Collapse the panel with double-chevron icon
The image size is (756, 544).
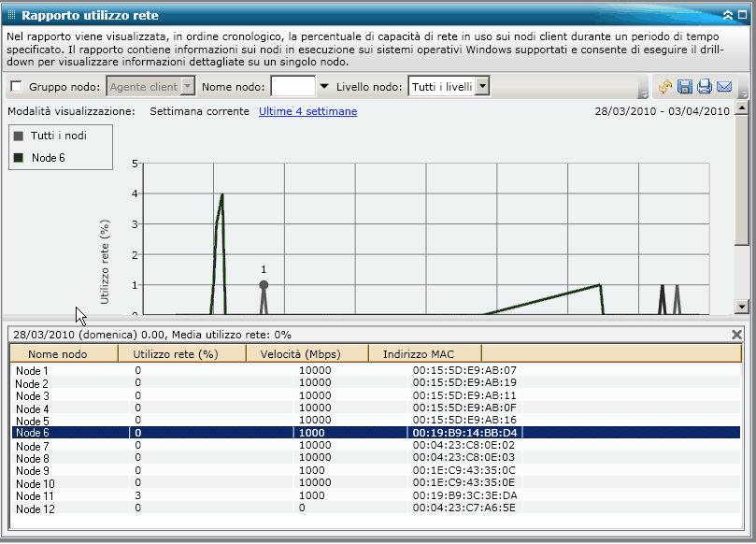728,15
